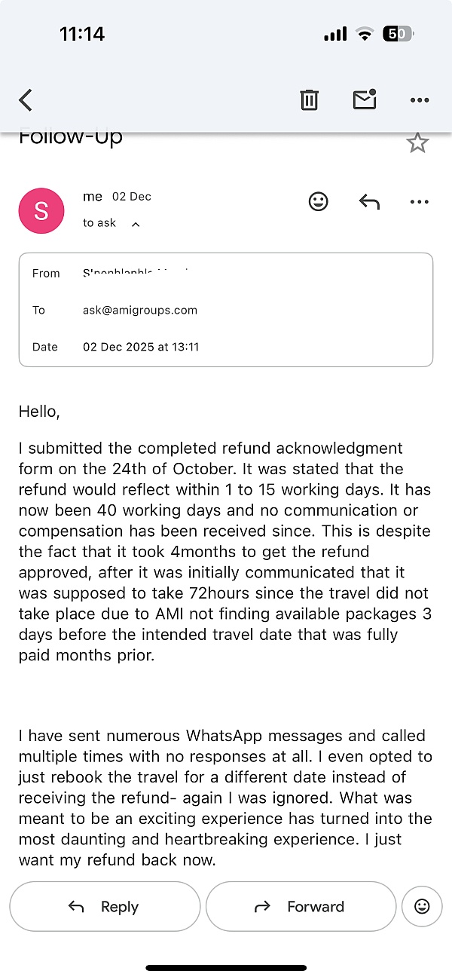The width and height of the screenshot is (452, 980).
Task: Collapse recipient details next to 'to ask'
Action: pos(136,224)
